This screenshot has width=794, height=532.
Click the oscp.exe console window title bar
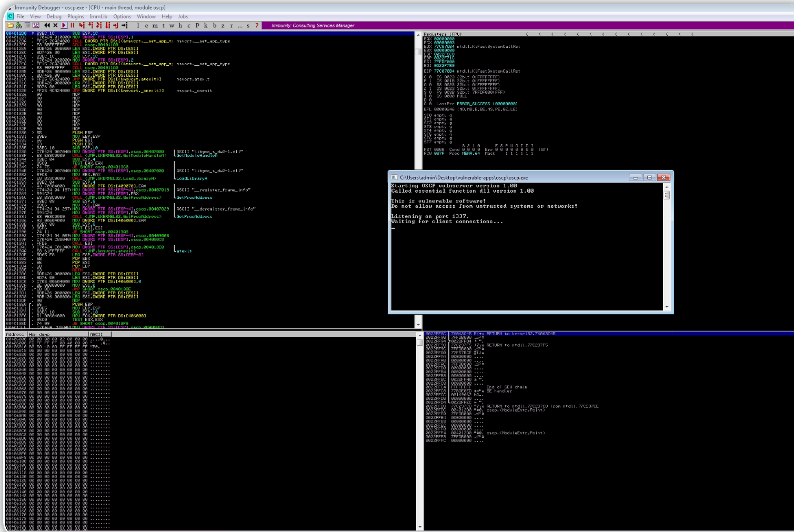tap(530, 177)
